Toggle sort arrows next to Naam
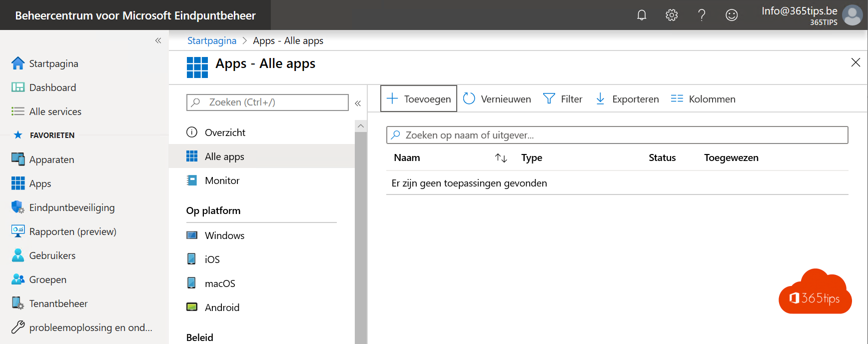Viewport: 868px width, 344px height. [501, 158]
